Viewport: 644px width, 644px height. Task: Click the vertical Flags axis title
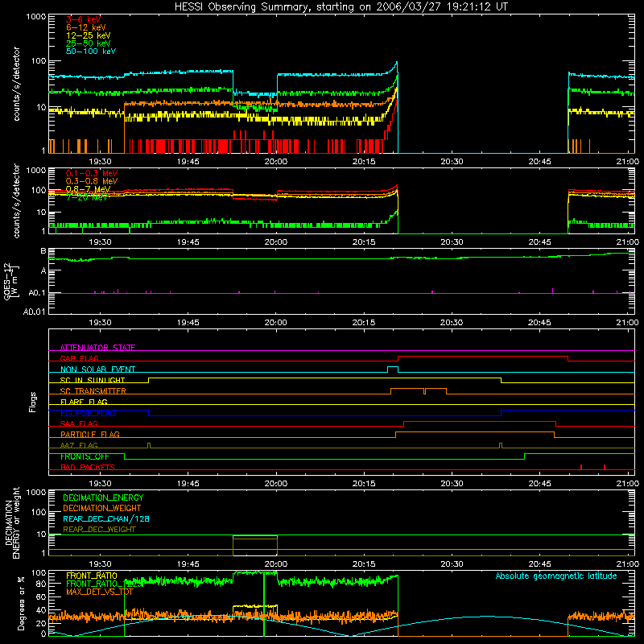32,402
